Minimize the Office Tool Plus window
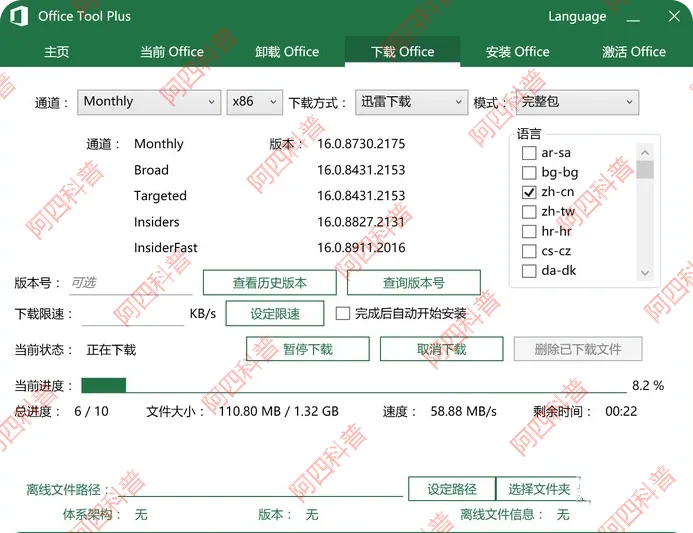693x533 pixels. pos(633,19)
